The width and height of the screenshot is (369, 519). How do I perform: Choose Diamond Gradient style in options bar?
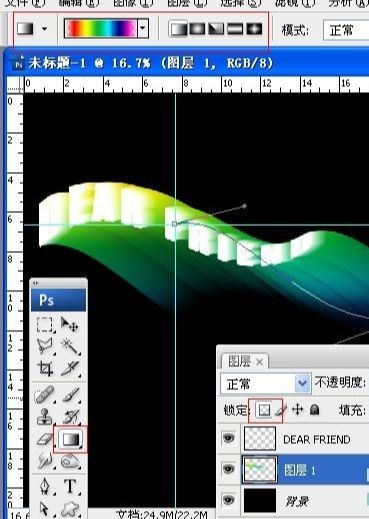coord(254,29)
